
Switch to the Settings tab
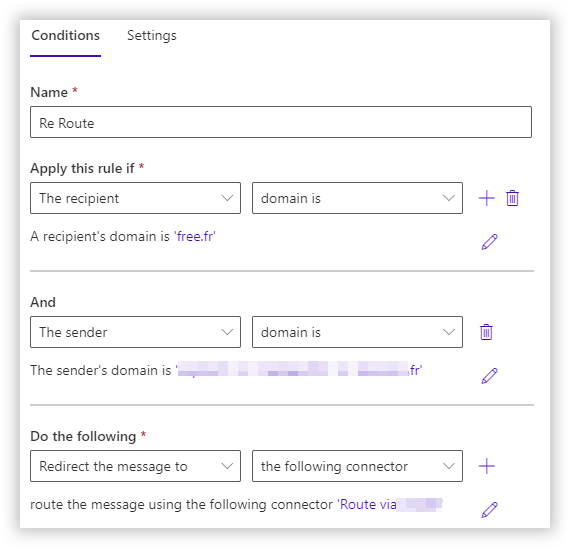pyautogui.click(x=152, y=36)
